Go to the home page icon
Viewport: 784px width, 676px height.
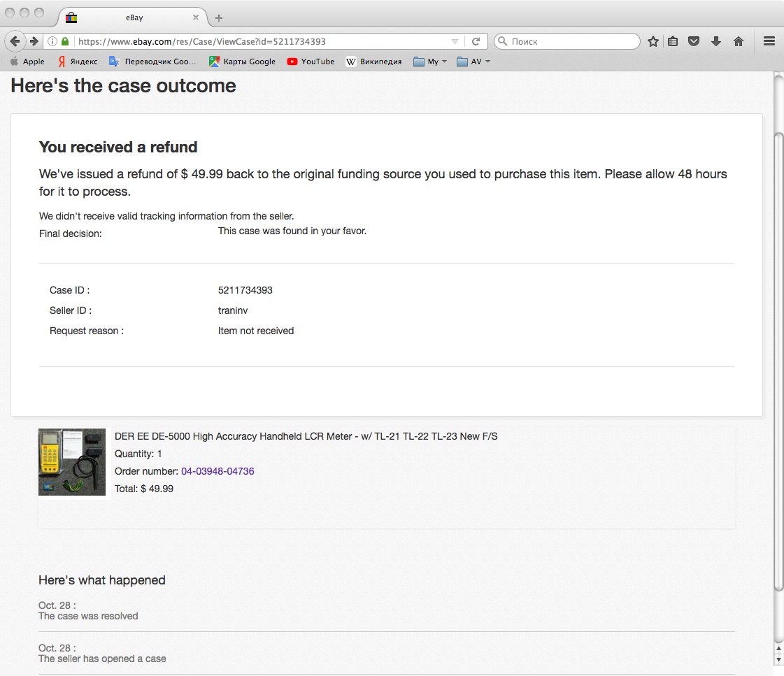tap(739, 41)
